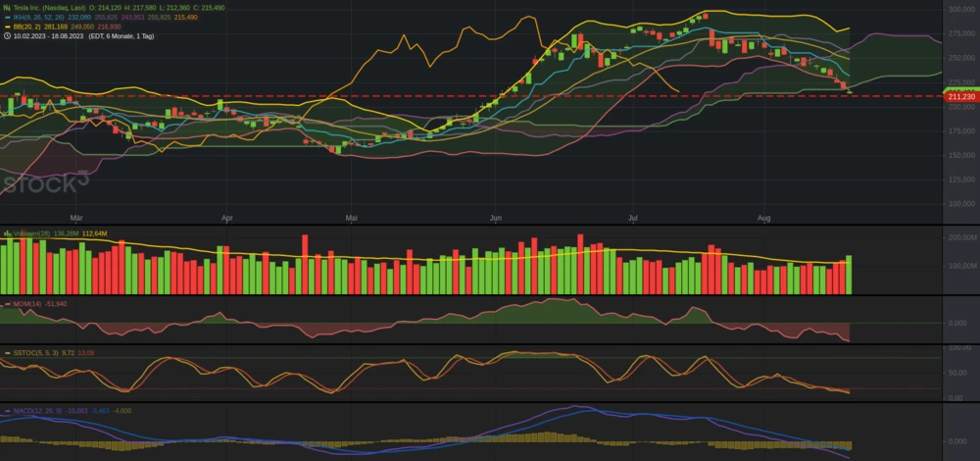This screenshot has height=461, width=980.
Task: Click the 250,000 price axis label
Action: [961, 58]
